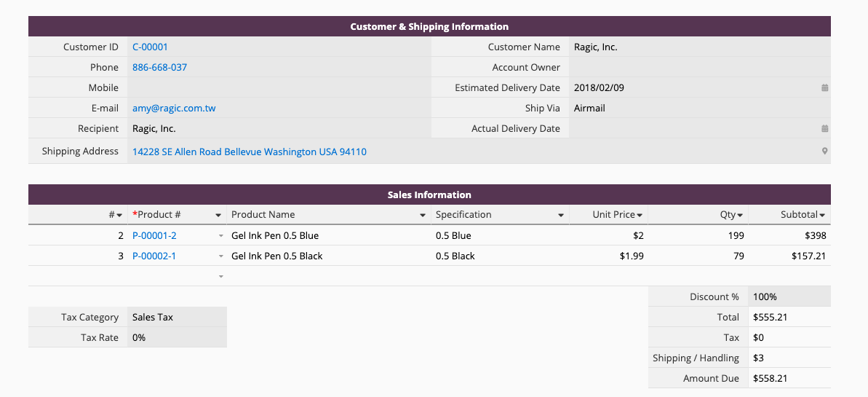Open calendar icon for Actual Delivery Date
868x397 pixels.
click(x=824, y=128)
